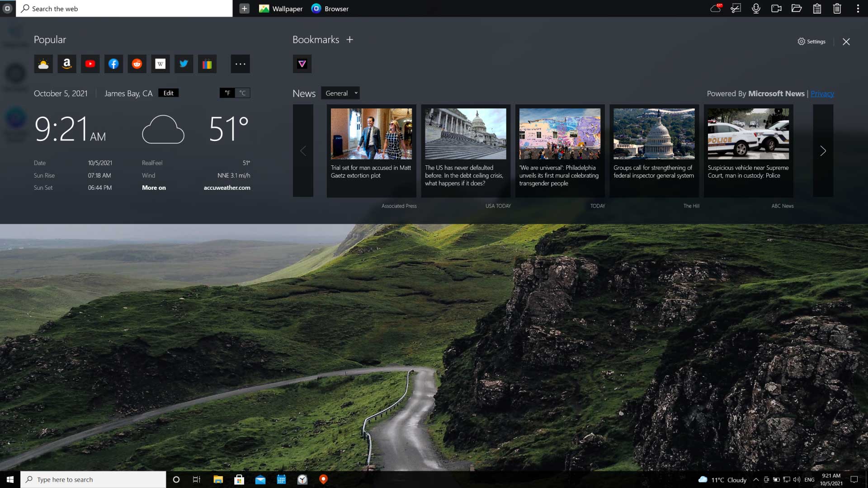Switch temperature to Fahrenheit
Image resolution: width=868 pixels, height=488 pixels.
click(x=227, y=93)
